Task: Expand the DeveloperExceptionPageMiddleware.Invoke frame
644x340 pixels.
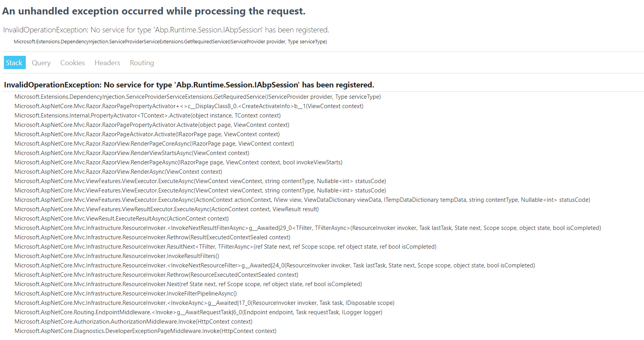Action: [x=145, y=331]
